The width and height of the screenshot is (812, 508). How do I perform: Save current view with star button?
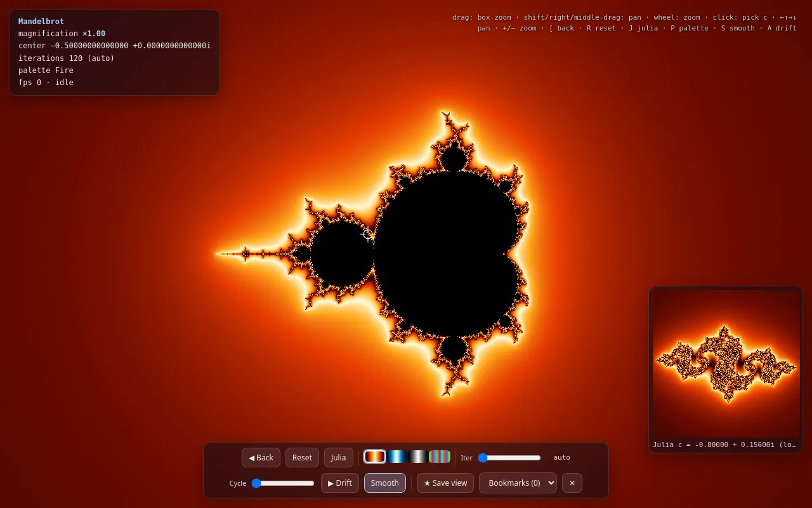(x=445, y=483)
